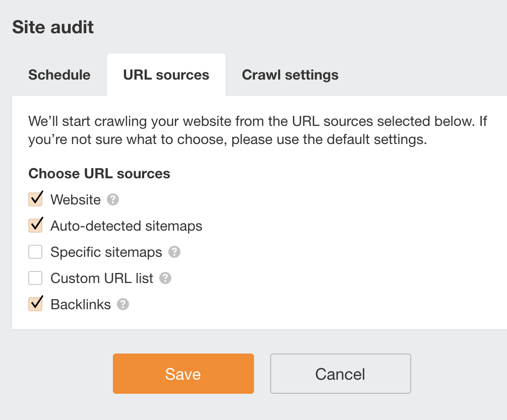This screenshot has height=420, width=507.
Task: Show help icon info for Custom URL list
Action: click(x=165, y=278)
